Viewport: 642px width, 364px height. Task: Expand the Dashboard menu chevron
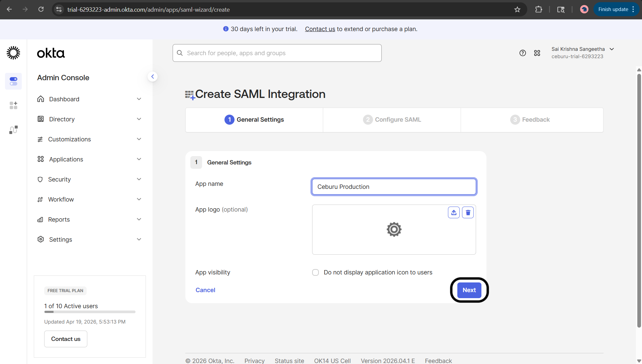click(x=139, y=99)
